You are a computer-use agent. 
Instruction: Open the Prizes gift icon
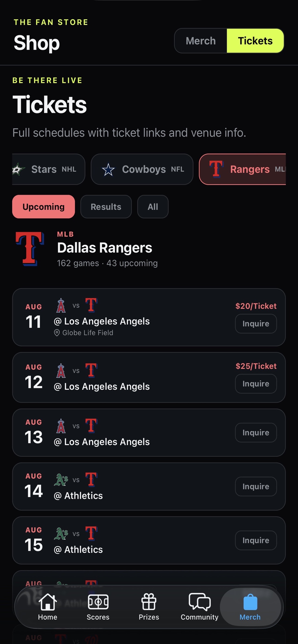coord(149,601)
